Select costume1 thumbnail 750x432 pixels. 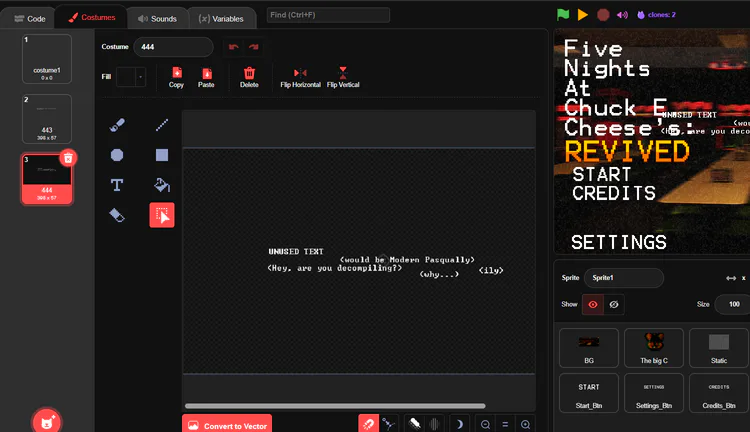47,59
